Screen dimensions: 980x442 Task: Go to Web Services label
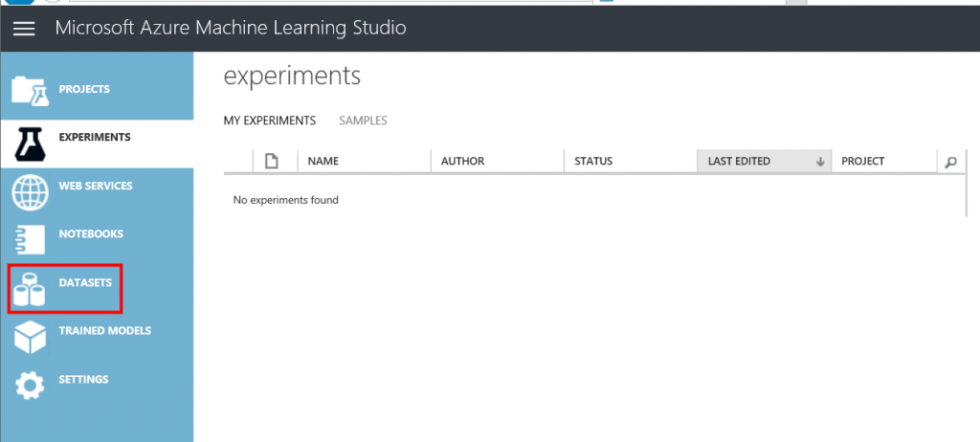pyautogui.click(x=96, y=186)
